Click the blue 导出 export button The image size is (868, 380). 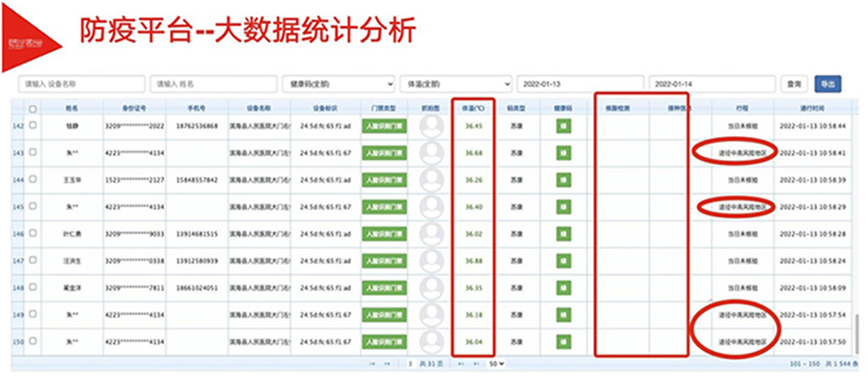coord(827,84)
